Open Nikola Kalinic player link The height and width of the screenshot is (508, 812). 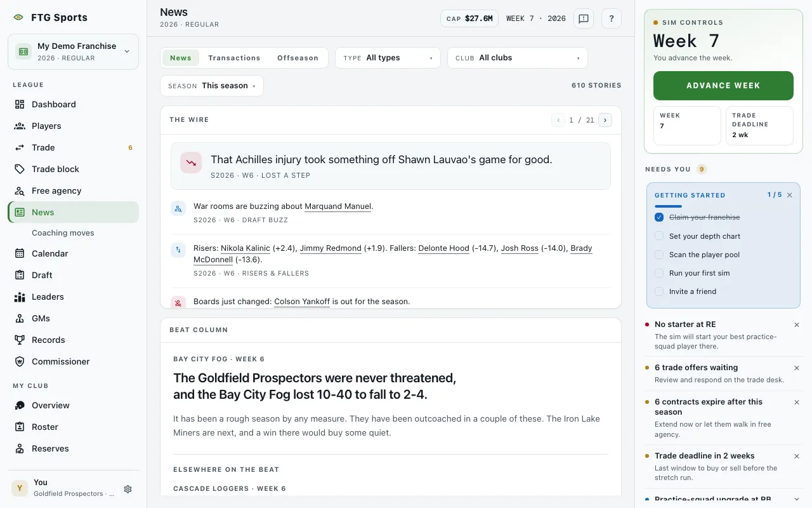[246, 248]
